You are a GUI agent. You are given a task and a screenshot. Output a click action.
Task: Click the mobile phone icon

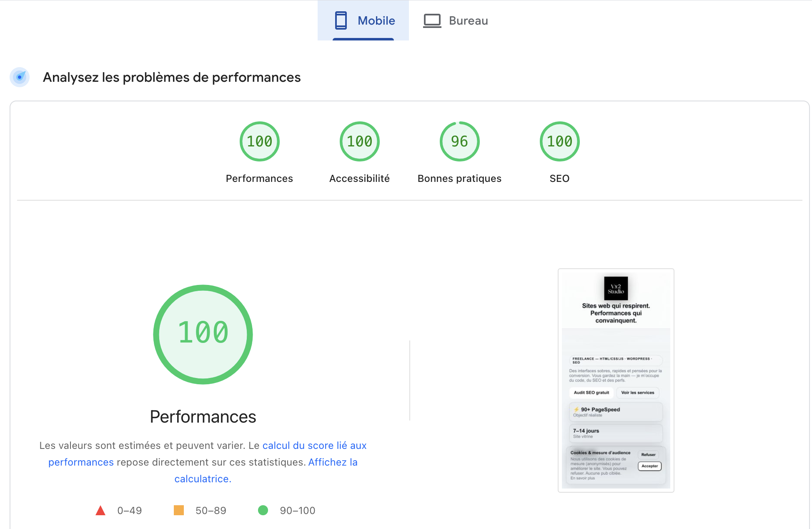pyautogui.click(x=341, y=20)
